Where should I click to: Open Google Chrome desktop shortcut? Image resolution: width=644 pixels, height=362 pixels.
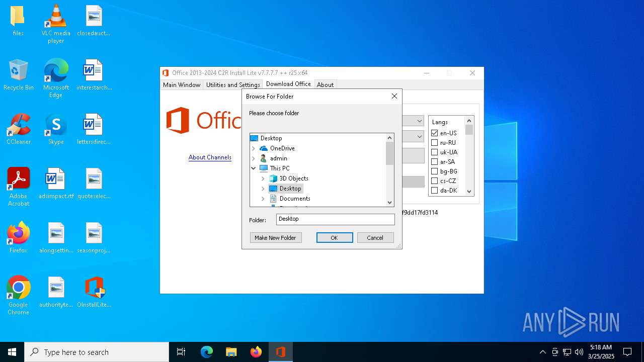[x=18, y=296]
